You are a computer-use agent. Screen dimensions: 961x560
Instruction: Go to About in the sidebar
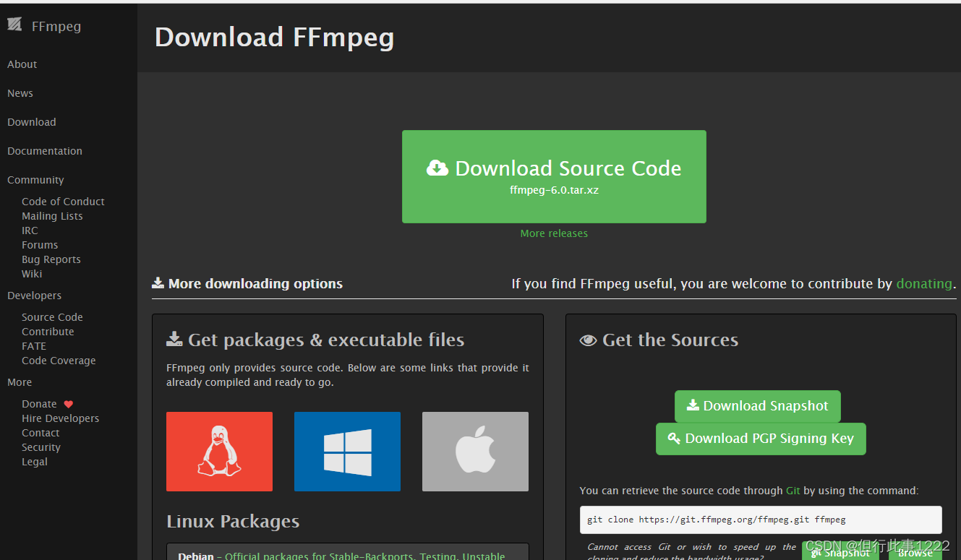22,64
